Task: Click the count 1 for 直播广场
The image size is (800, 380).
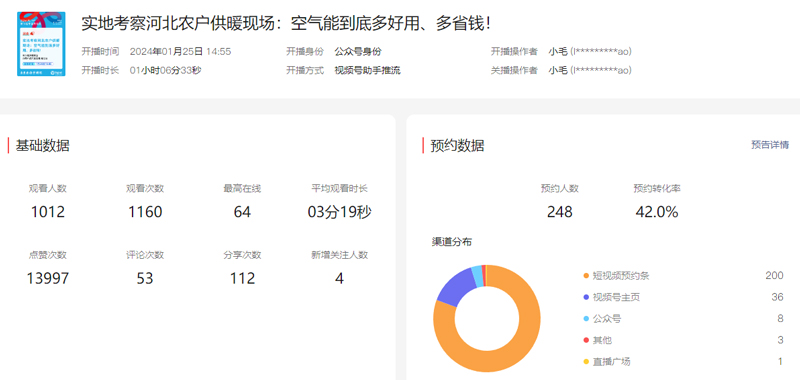Action: [781, 361]
